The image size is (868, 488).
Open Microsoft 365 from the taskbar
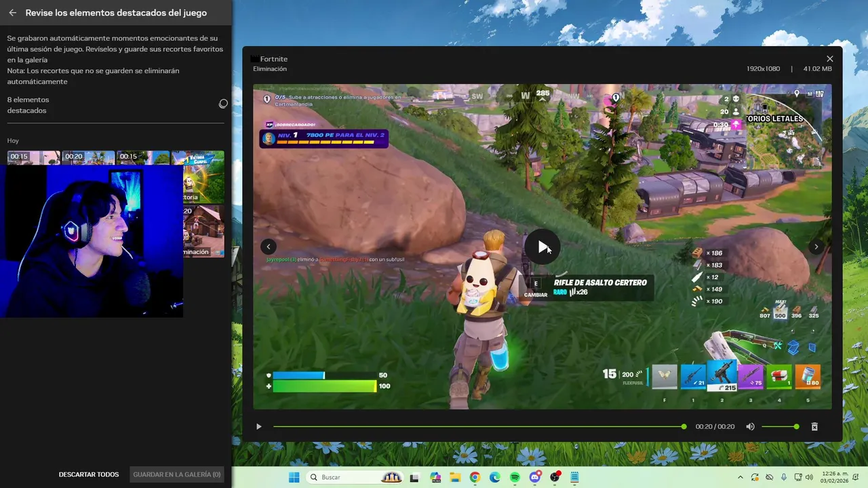(435, 477)
